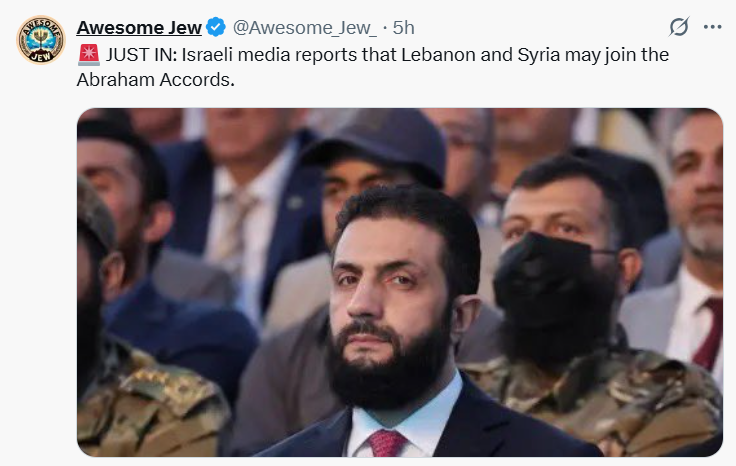Viewport: 736px width, 466px height.
Task: Open the 5h timestamp permalink
Action: (x=404, y=28)
